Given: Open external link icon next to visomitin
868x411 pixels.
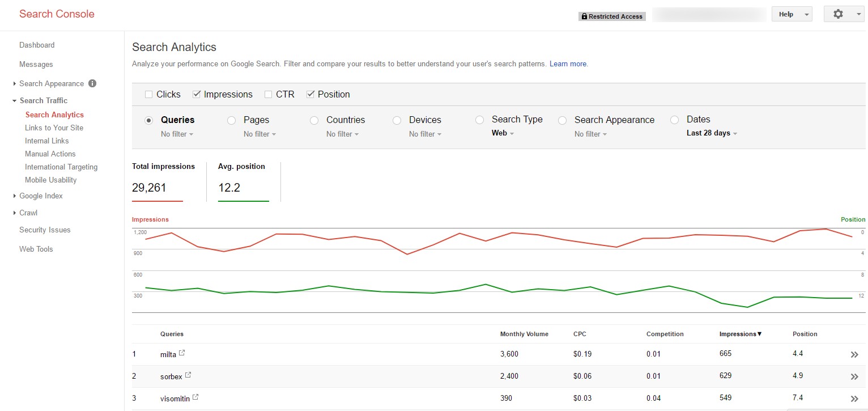Looking at the screenshot, I should (x=195, y=397).
